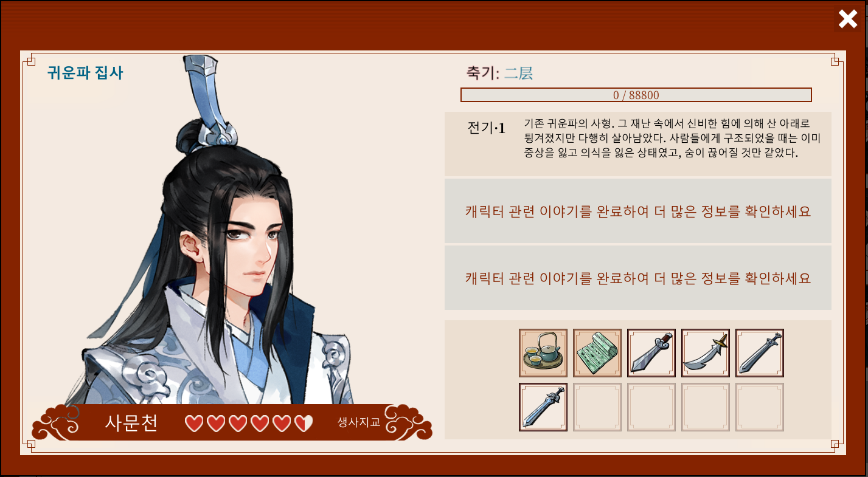Click the 축기: 二层 cultivation level text

499,74
